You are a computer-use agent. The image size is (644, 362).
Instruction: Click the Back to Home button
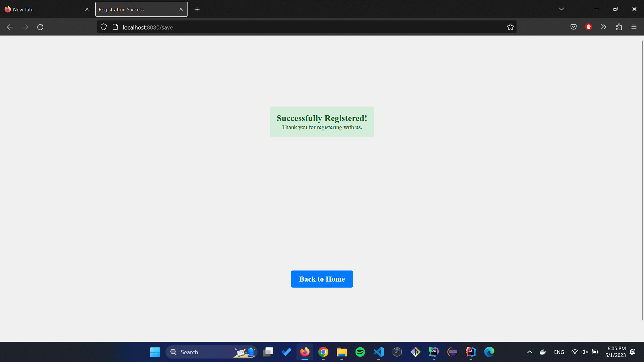click(x=322, y=279)
